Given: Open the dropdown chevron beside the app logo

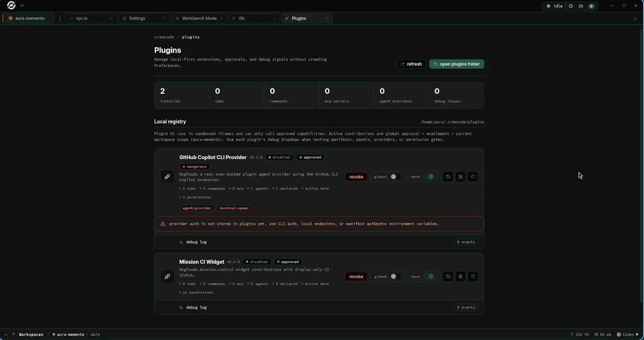Looking at the screenshot, I should [22, 6].
